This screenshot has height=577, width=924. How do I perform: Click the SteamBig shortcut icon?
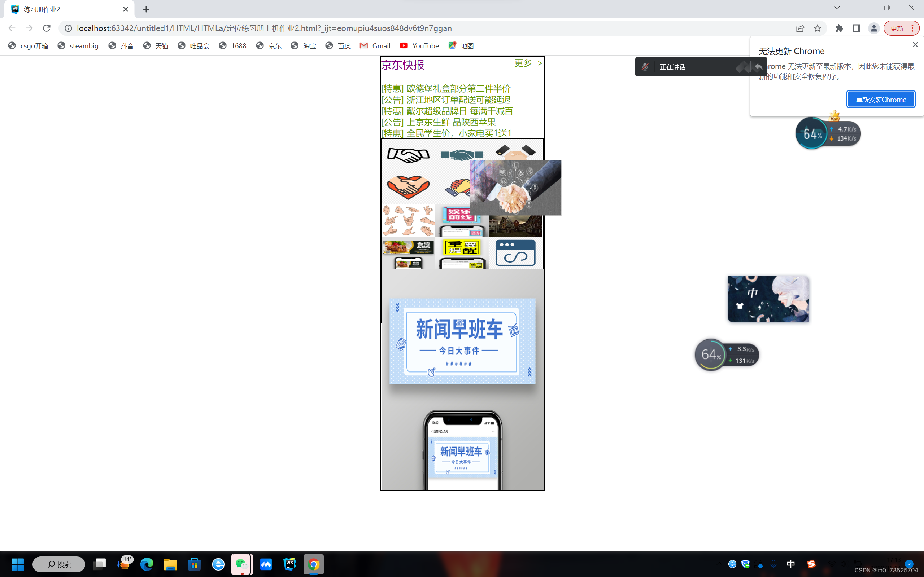click(x=77, y=45)
